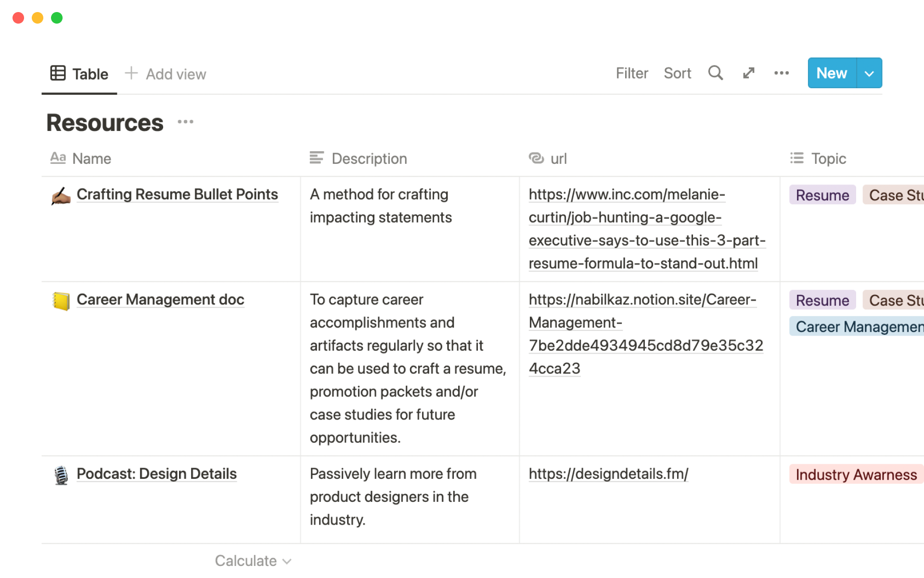Click the writing hand page icon
The height and width of the screenshot is (578, 924).
61,196
